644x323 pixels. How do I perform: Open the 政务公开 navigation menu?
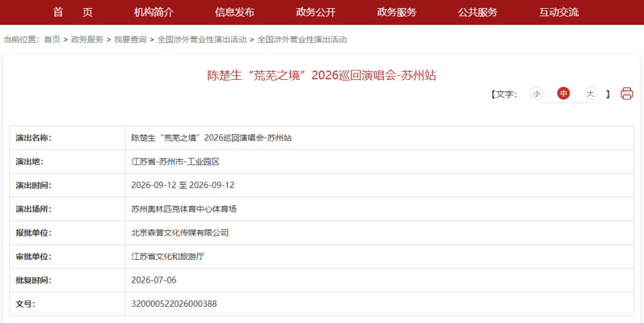point(316,12)
